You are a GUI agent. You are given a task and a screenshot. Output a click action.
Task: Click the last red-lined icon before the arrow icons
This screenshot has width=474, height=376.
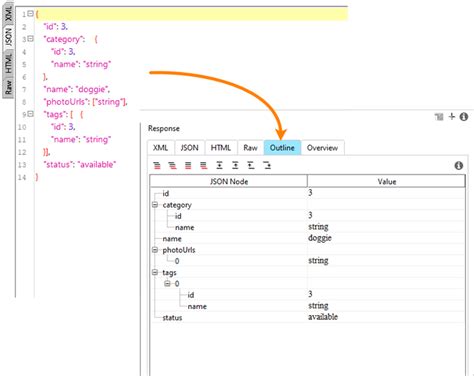point(204,165)
